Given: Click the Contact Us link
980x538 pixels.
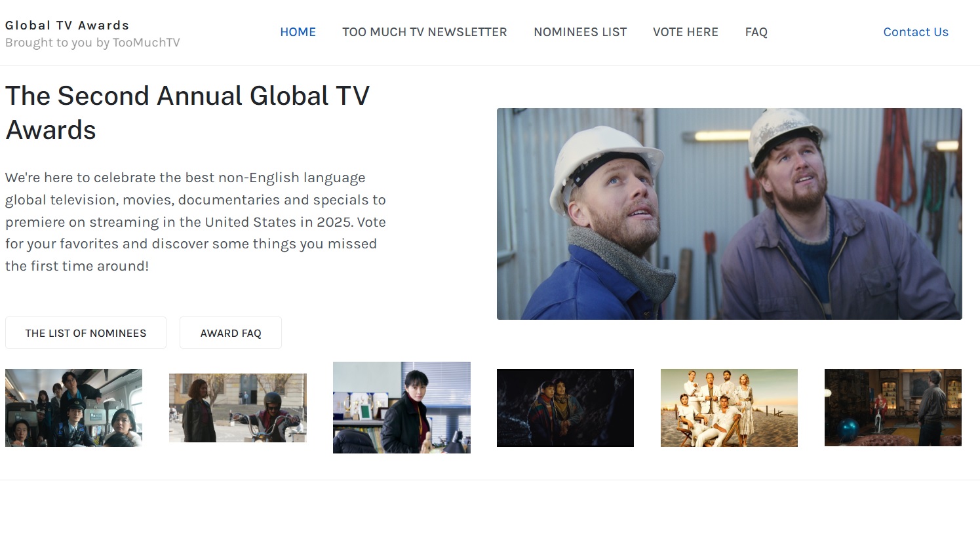Looking at the screenshot, I should coord(915,31).
